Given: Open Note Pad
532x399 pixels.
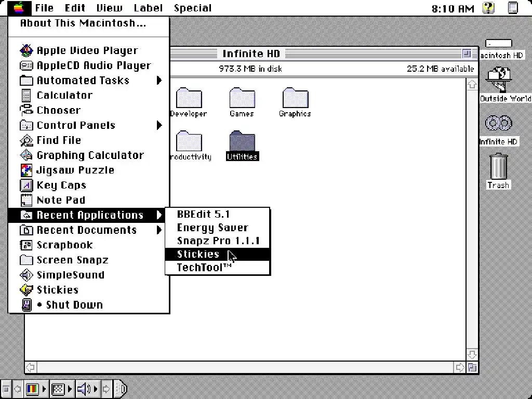Looking at the screenshot, I should point(88,200).
